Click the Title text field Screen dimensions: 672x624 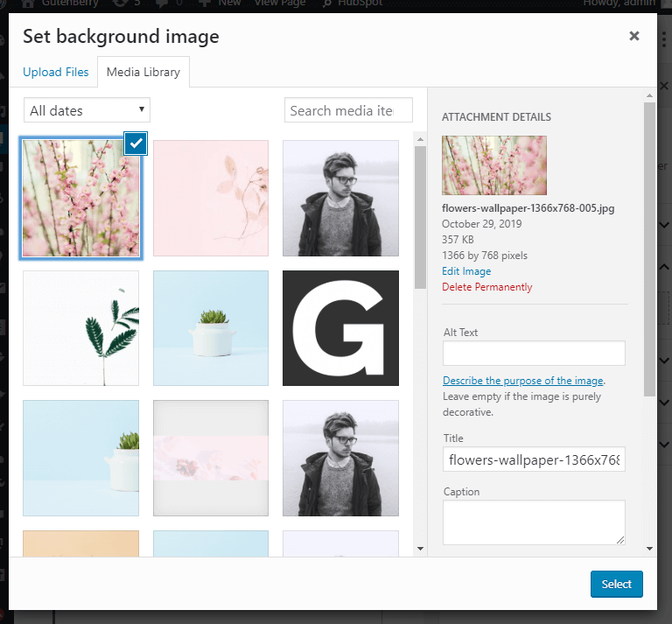(x=534, y=459)
